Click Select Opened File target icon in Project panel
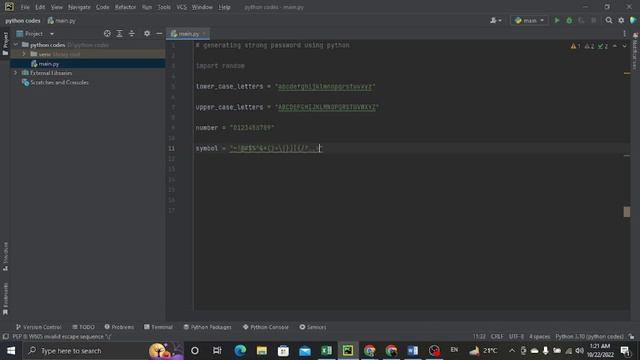The height and width of the screenshot is (360, 640). [x=107, y=33]
